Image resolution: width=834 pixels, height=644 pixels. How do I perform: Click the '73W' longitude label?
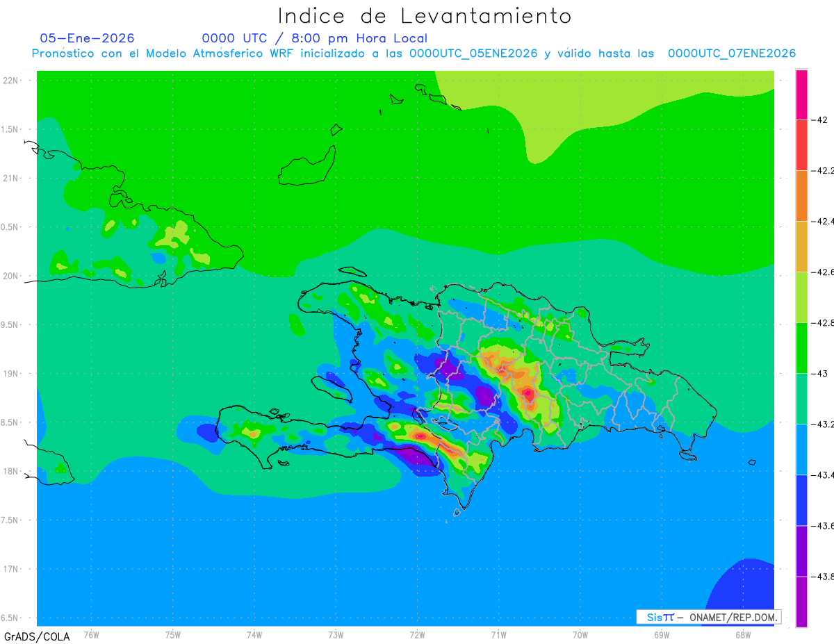(x=336, y=634)
